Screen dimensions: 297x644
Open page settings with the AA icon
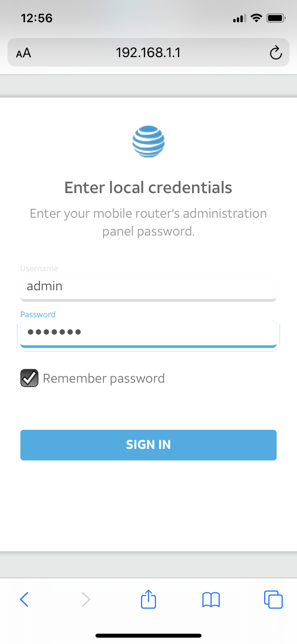tap(23, 52)
